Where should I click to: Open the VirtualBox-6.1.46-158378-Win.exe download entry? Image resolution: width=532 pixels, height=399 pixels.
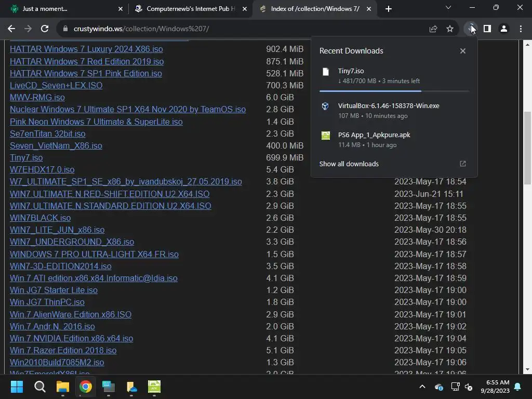pos(394,111)
